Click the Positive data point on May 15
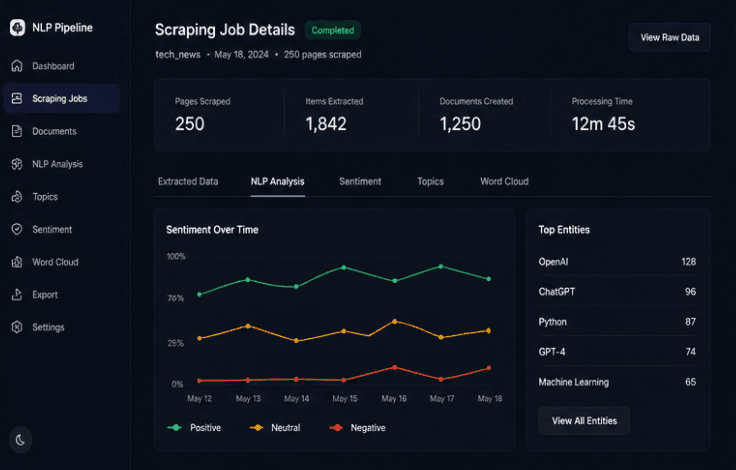 [x=344, y=268]
